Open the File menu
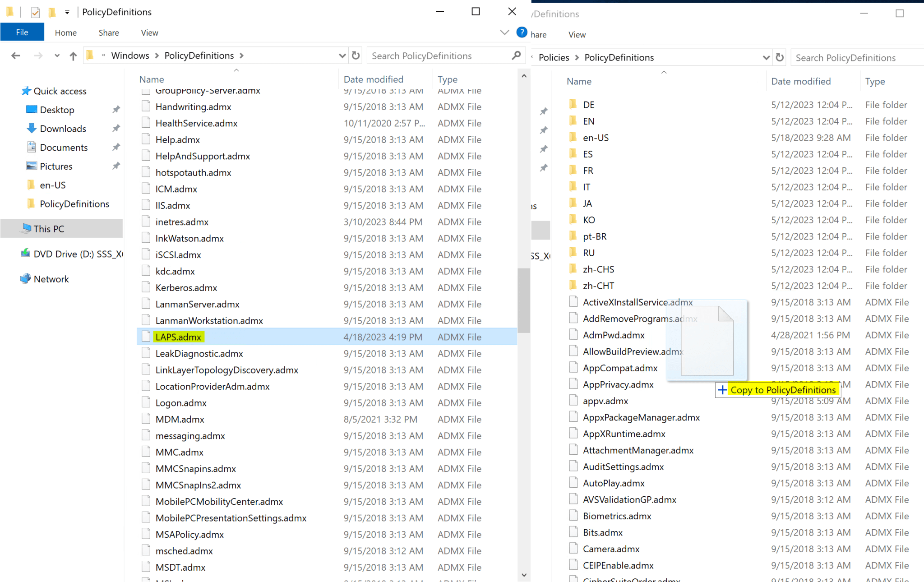The image size is (924, 582). coord(22,32)
